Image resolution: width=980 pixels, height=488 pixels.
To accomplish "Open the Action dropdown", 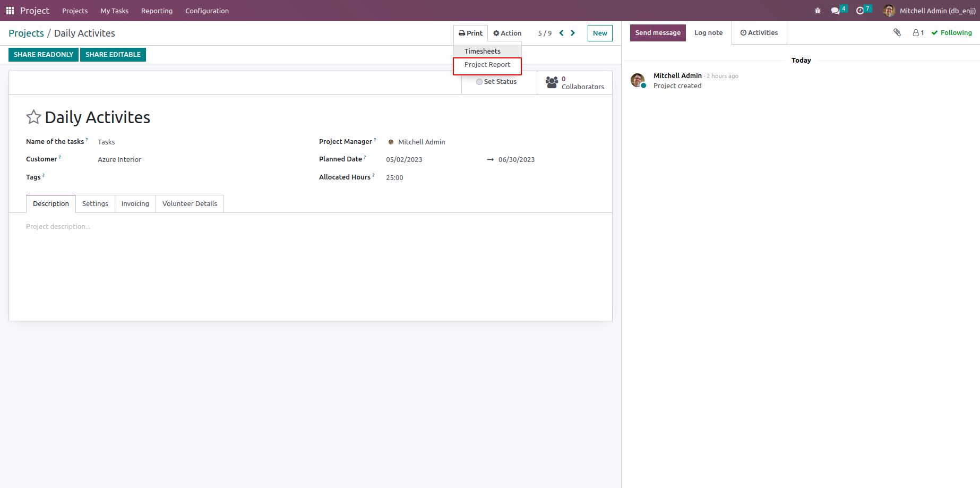I will (508, 33).
